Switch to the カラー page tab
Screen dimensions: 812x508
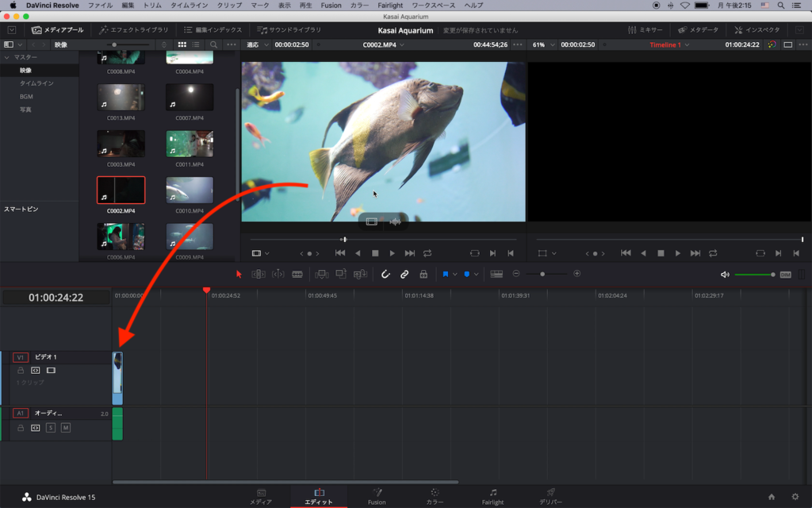coord(435,496)
